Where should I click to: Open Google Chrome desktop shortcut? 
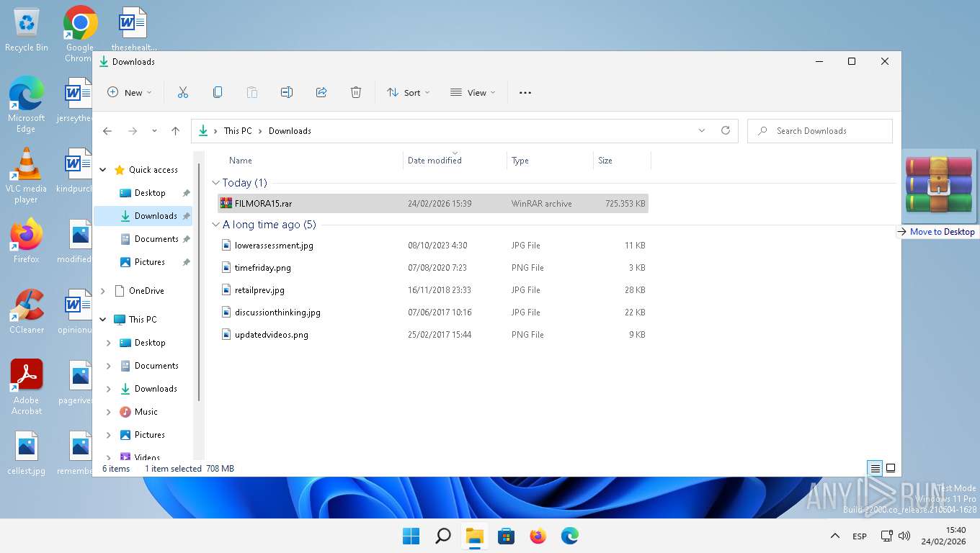[x=80, y=34]
